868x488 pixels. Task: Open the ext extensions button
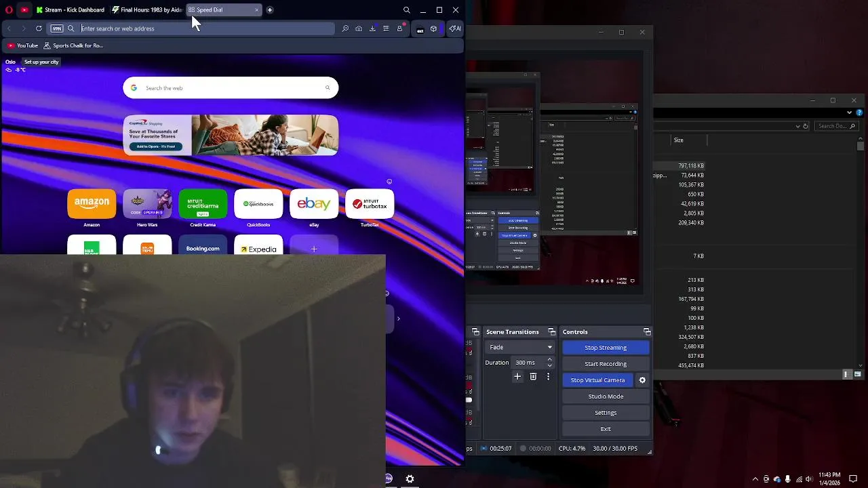coord(420,29)
